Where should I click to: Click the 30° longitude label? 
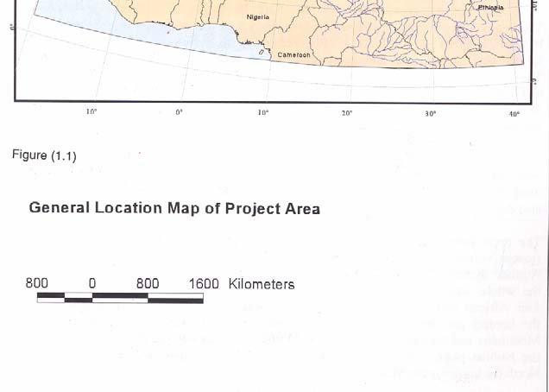pos(431,114)
